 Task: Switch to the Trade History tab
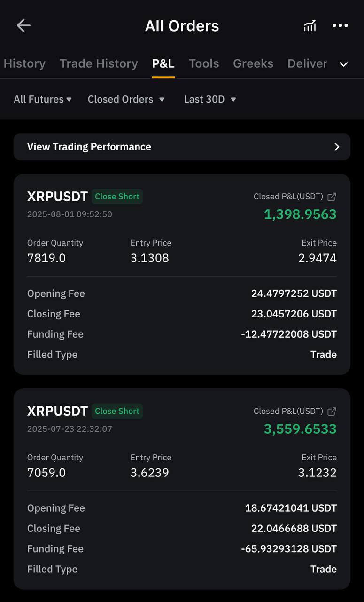[99, 63]
